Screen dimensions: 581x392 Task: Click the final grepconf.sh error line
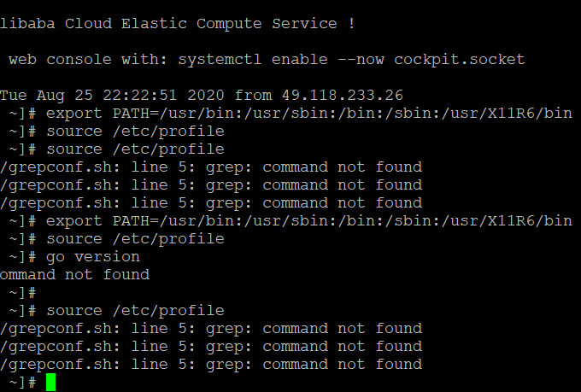pos(211,365)
